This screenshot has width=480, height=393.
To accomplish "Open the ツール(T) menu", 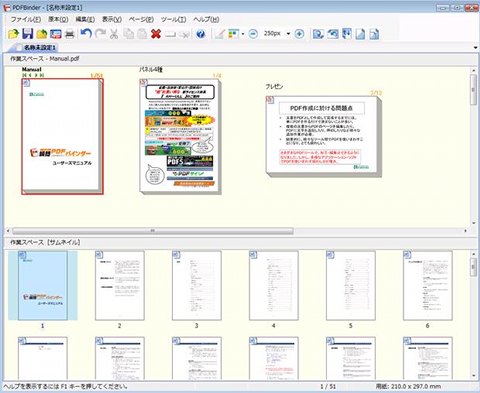I will (173, 19).
